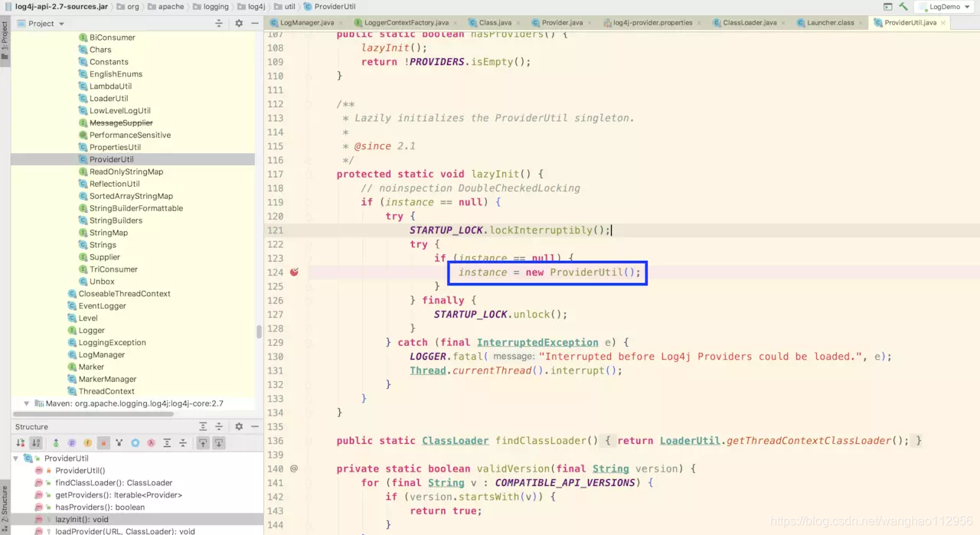Select PropertiesUtil class in project tree
This screenshot has height=535, width=980.
pos(115,148)
